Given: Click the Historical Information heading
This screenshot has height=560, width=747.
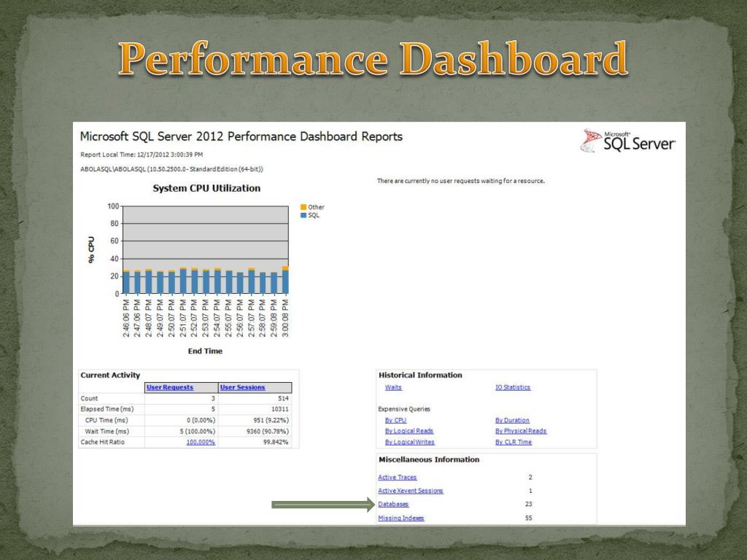Looking at the screenshot, I should click(420, 376).
